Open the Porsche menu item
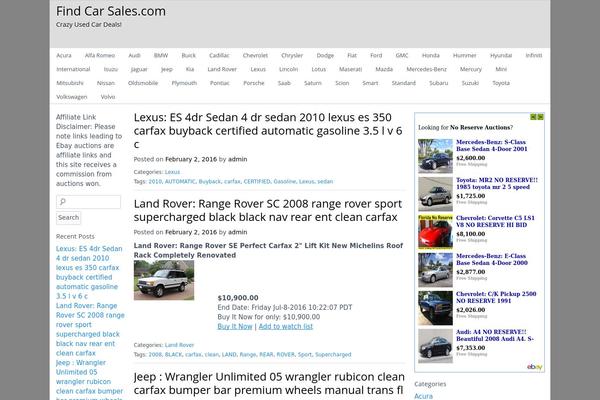The height and width of the screenshot is (400, 600). 254,83
